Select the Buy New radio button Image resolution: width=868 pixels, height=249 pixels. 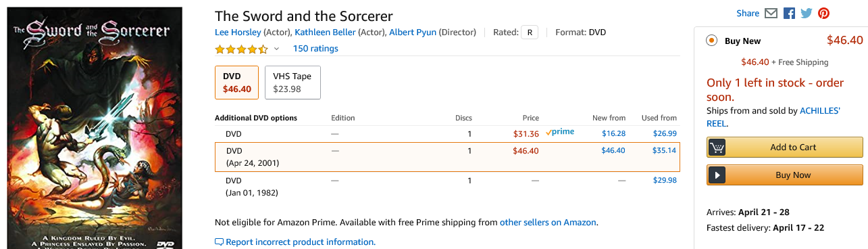pos(711,41)
